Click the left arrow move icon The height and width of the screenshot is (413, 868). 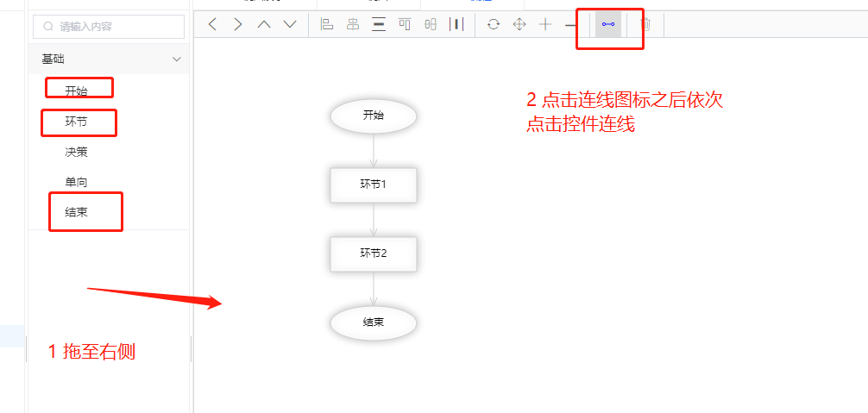click(x=213, y=24)
